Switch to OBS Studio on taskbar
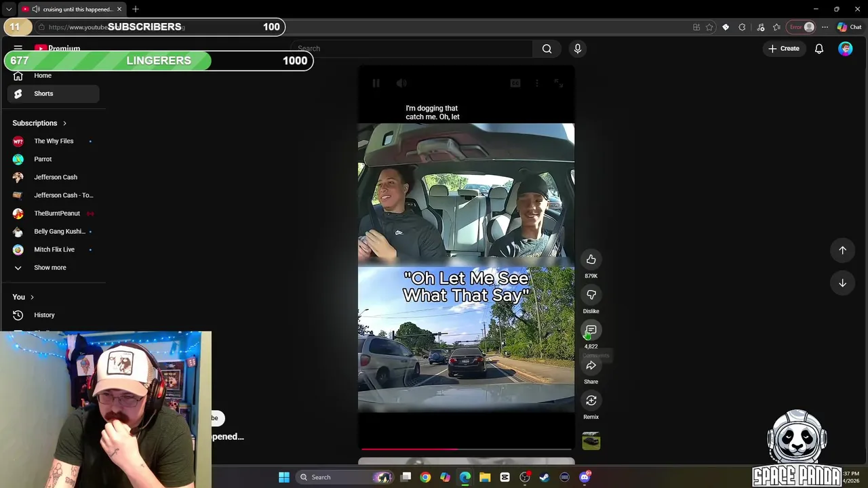 (x=525, y=477)
